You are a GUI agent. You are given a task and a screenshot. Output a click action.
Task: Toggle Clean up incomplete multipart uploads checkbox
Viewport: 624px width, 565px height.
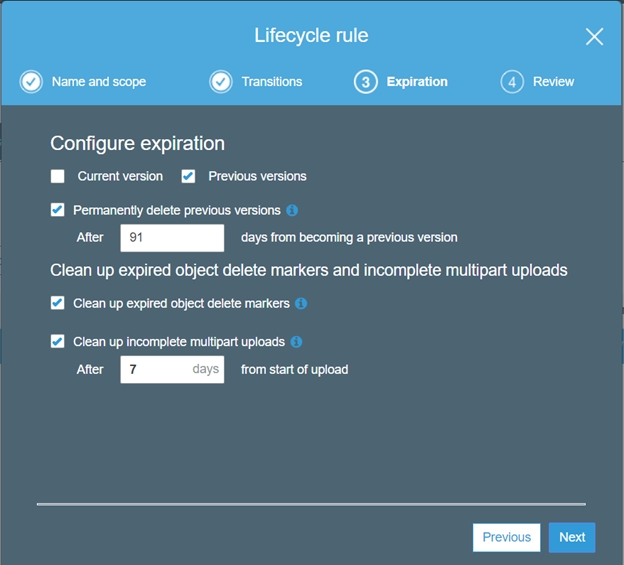click(58, 342)
